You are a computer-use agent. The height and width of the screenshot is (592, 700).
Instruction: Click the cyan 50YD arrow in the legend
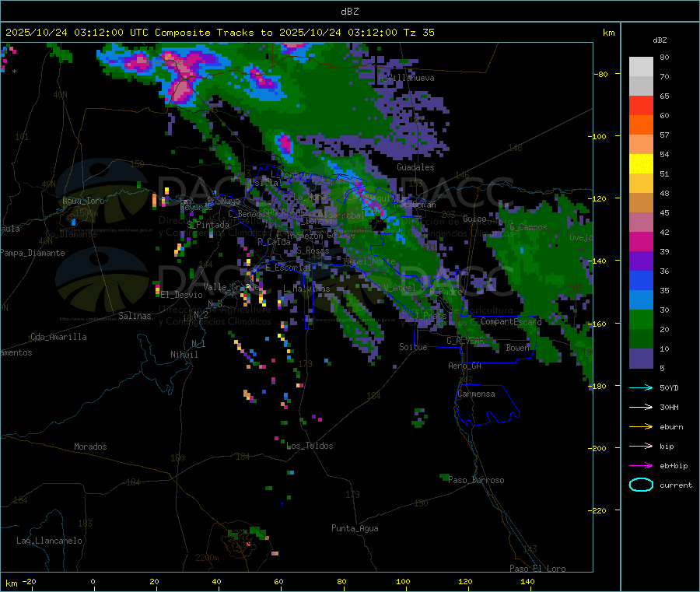tap(641, 387)
